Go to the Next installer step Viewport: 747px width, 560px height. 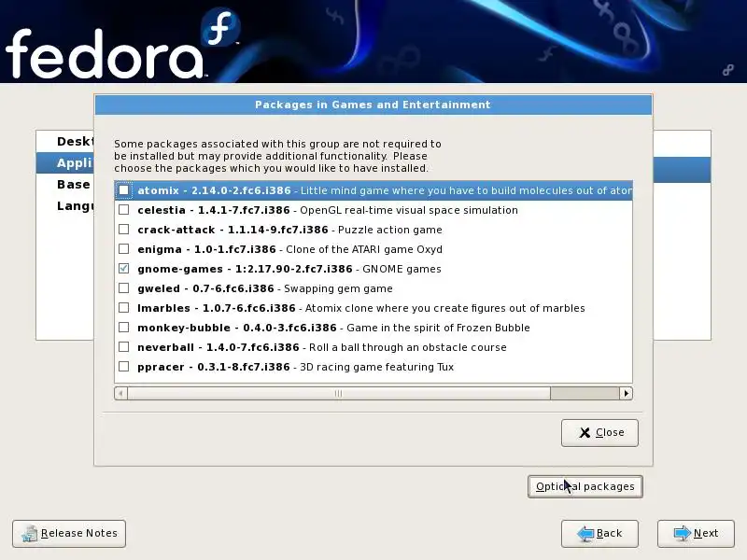click(x=696, y=533)
